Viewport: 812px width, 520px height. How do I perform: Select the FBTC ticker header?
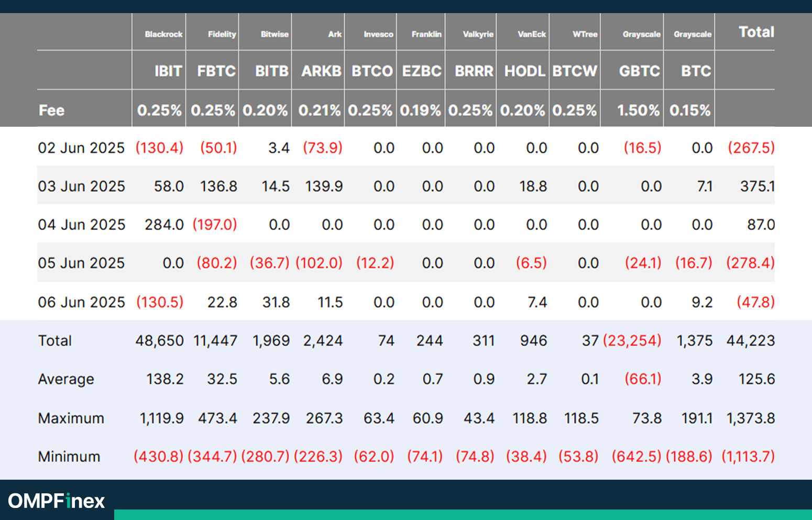click(x=216, y=71)
